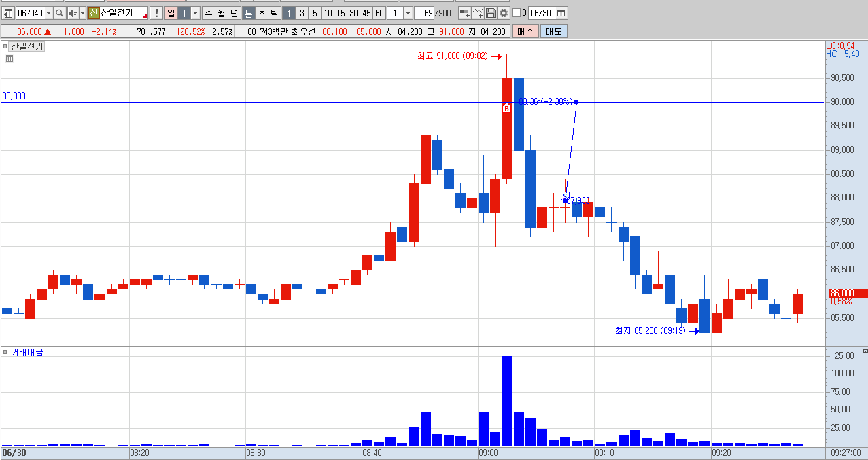This screenshot has width=868, height=460.
Task: Click the 09:27:00 current time label
Action: (x=846, y=453)
